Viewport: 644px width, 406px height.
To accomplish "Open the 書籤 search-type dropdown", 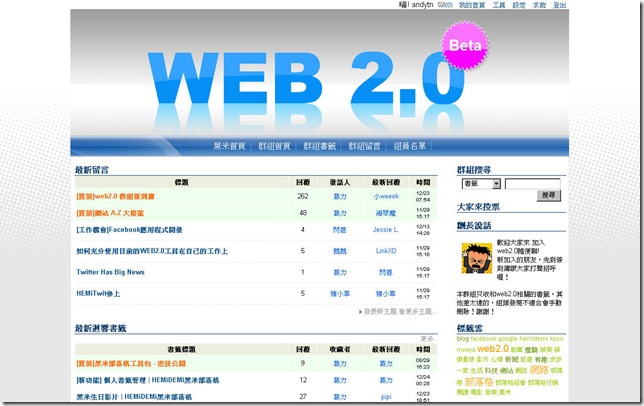I will coord(481,184).
